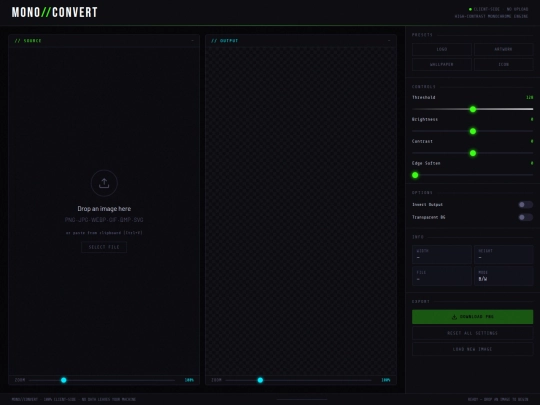
Task: Click the green client-side status dot in the header
Action: tap(470, 9)
